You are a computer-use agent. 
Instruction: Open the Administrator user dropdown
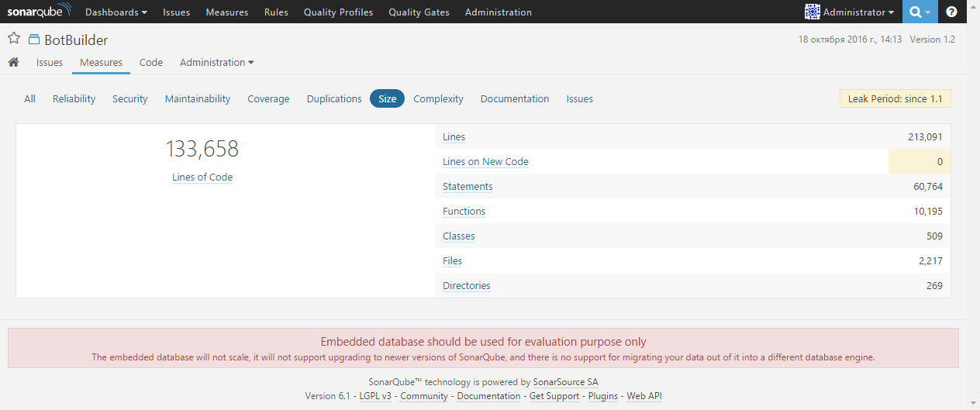(858, 12)
